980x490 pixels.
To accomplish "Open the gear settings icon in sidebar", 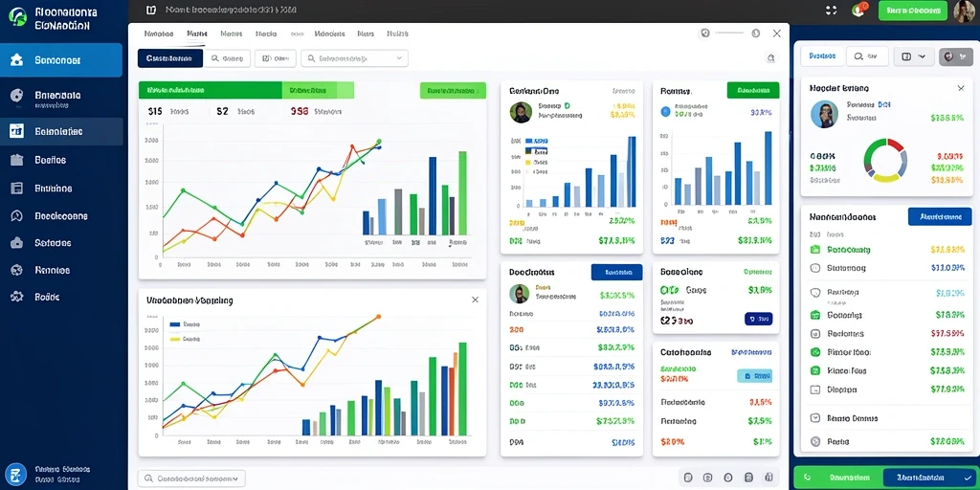I will (x=17, y=297).
